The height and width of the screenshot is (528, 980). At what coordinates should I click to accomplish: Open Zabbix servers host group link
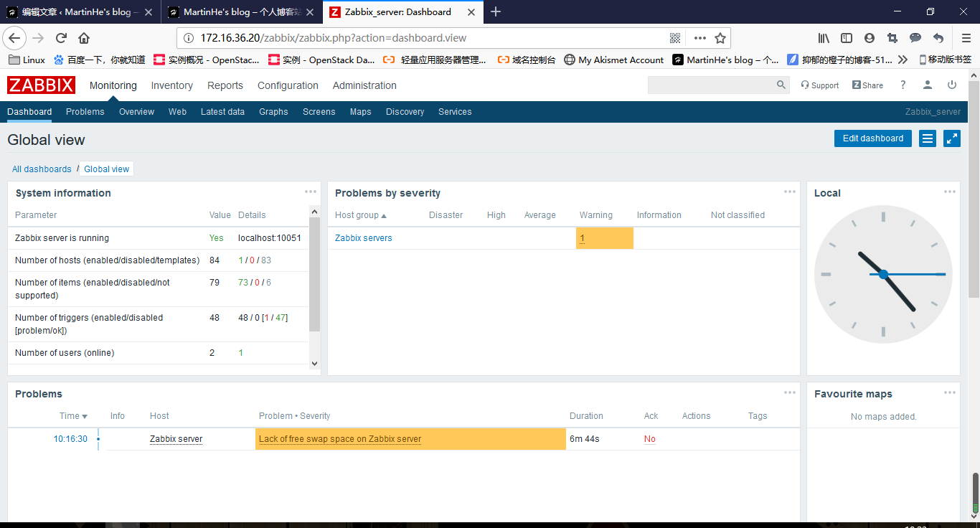click(x=363, y=238)
